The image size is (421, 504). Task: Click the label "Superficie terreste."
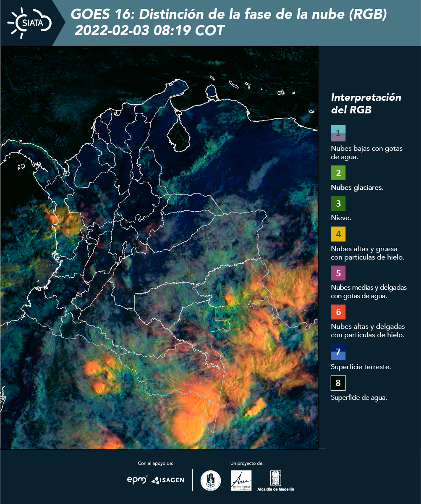[x=361, y=367]
